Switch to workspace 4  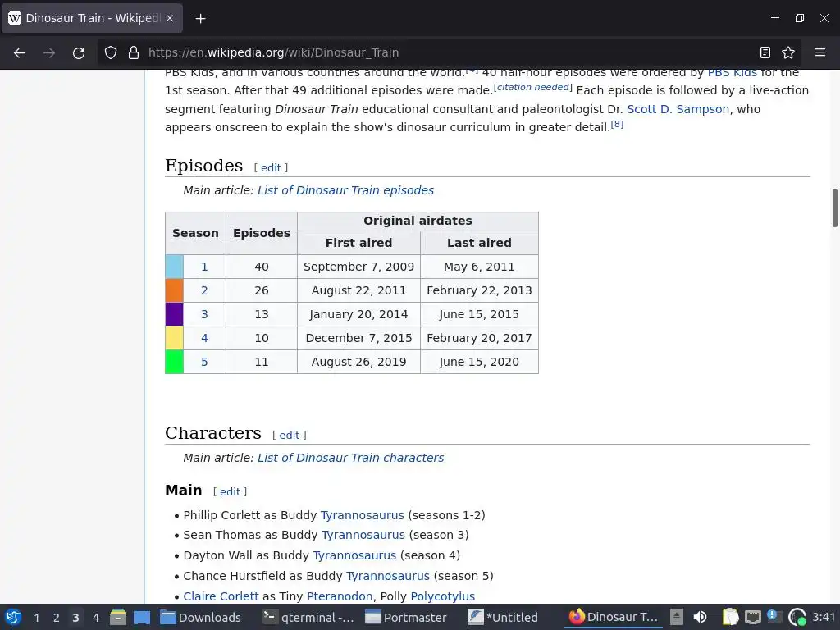95,618
